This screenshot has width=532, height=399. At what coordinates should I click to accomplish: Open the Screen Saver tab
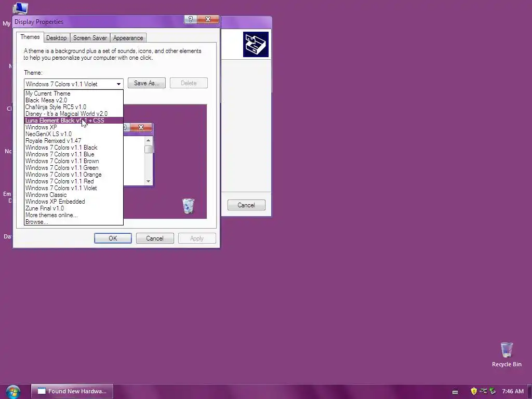[90, 37]
